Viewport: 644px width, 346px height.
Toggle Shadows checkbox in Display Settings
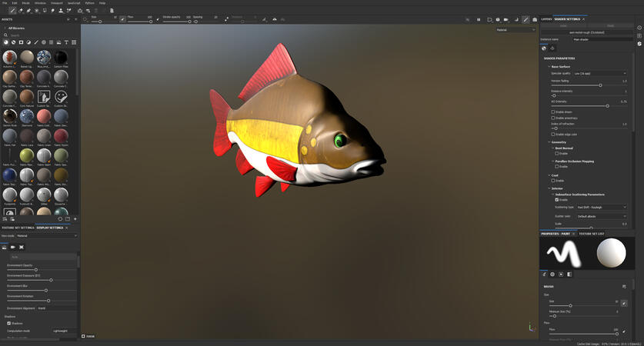pos(9,324)
